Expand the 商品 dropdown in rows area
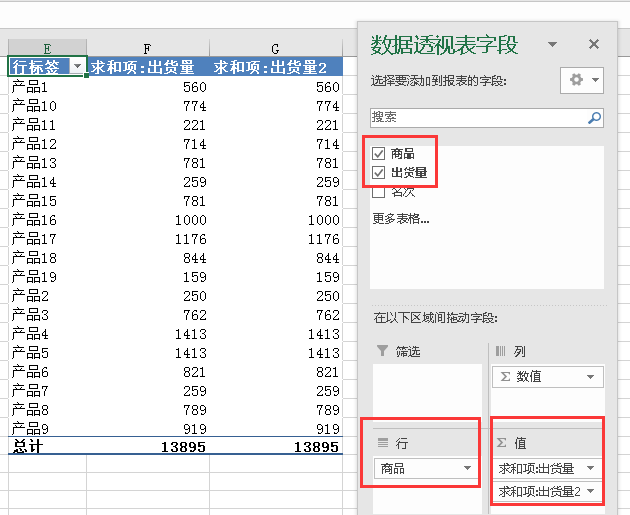 [467, 468]
